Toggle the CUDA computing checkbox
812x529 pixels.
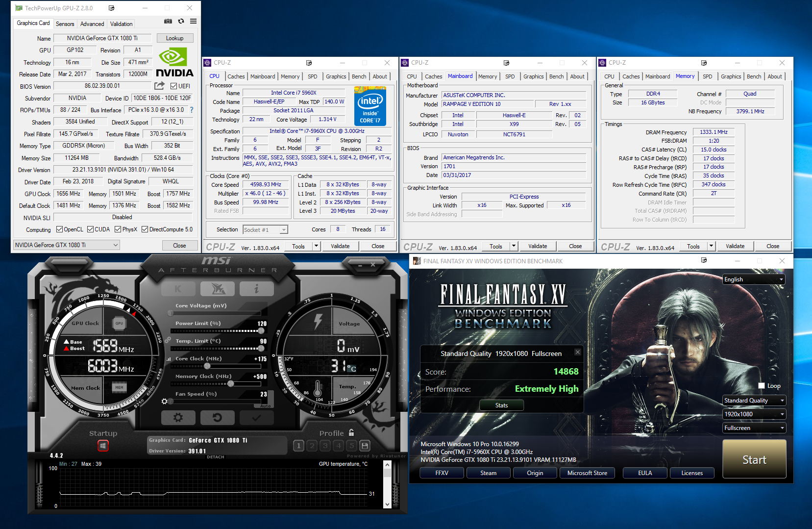pos(90,229)
